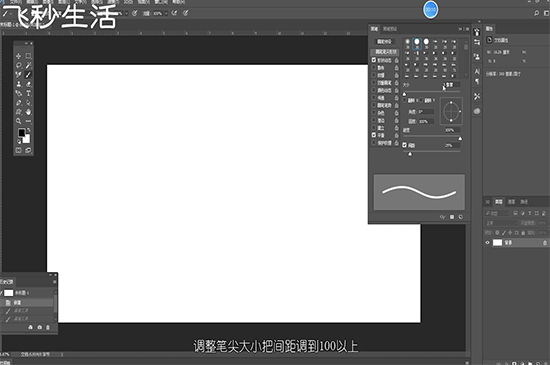550x365 pixels.
Task: Enable Flip X checkbox
Action: click(x=404, y=100)
